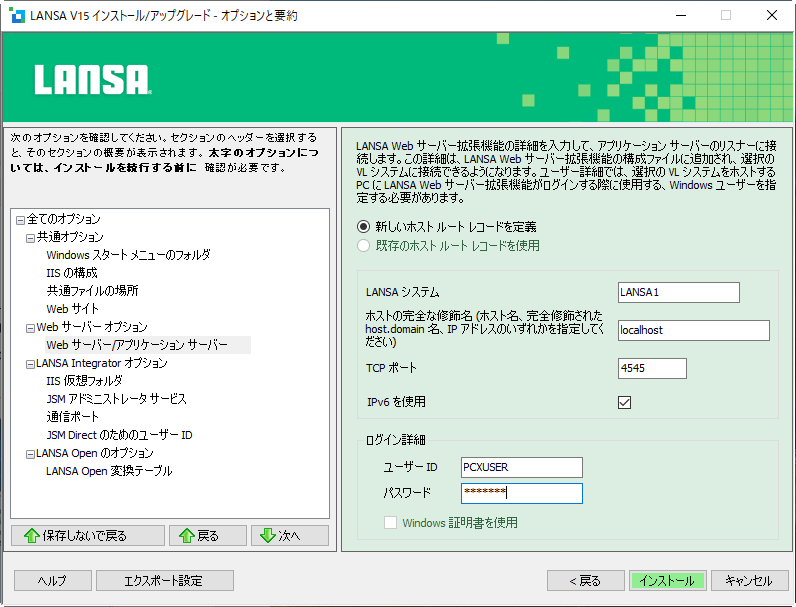Click the 'TCP ポート' field with 4545
796x607 pixels.
click(652, 368)
